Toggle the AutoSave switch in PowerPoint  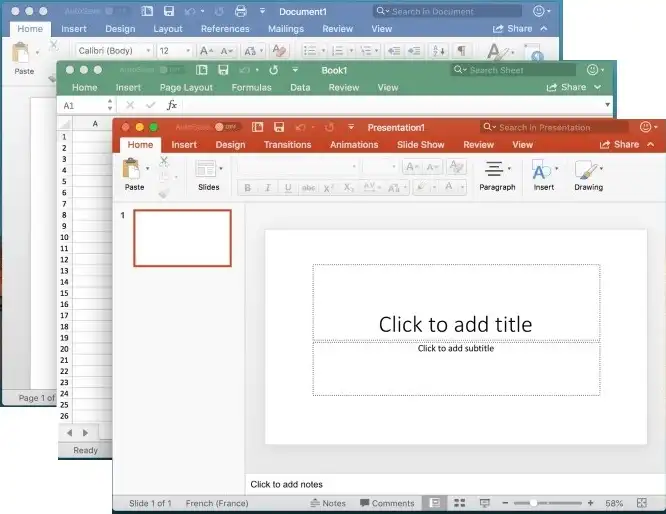pyautogui.click(x=226, y=127)
